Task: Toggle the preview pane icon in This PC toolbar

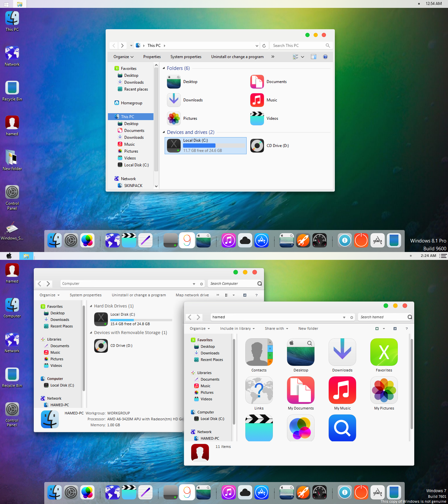Action: (x=314, y=57)
